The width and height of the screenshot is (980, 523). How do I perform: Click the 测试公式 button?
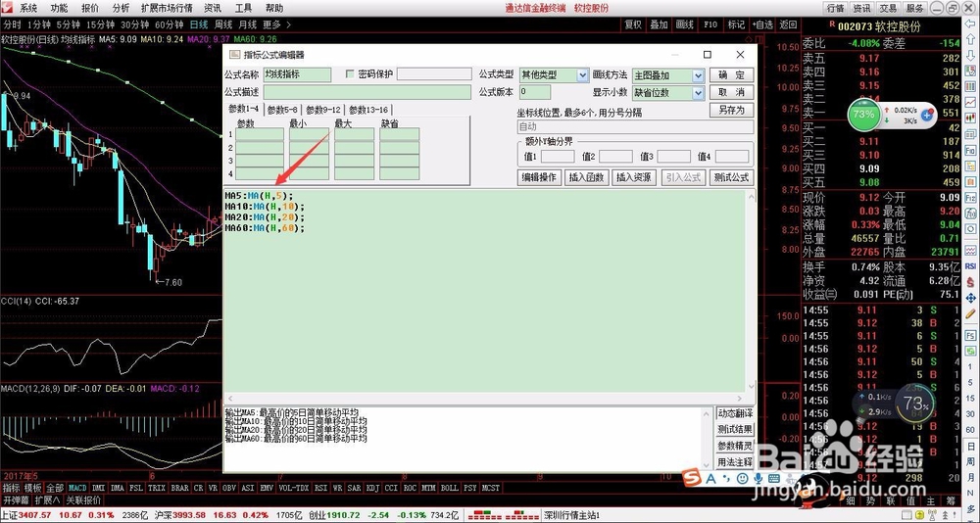[x=731, y=177]
